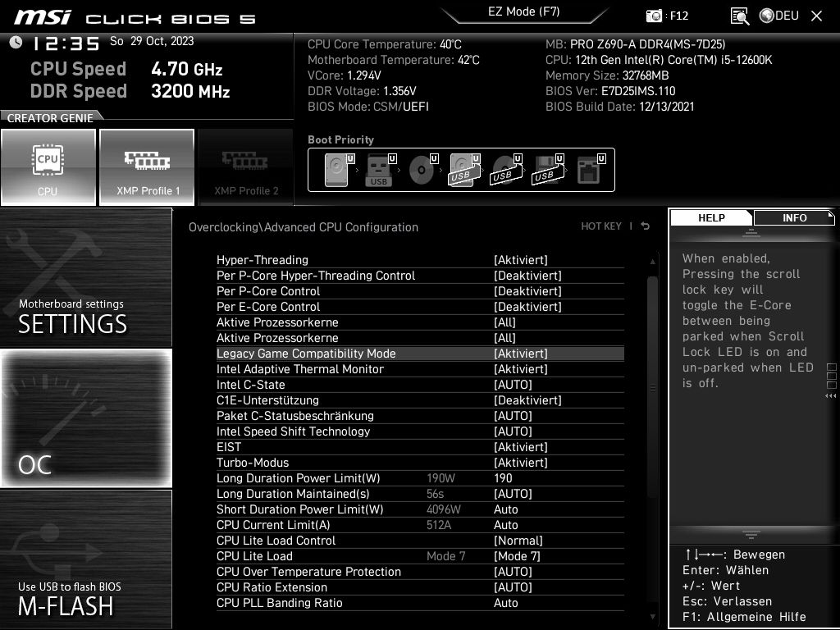The image size is (840, 630).
Task: Click the clock icon next to the time
Action: (16, 42)
